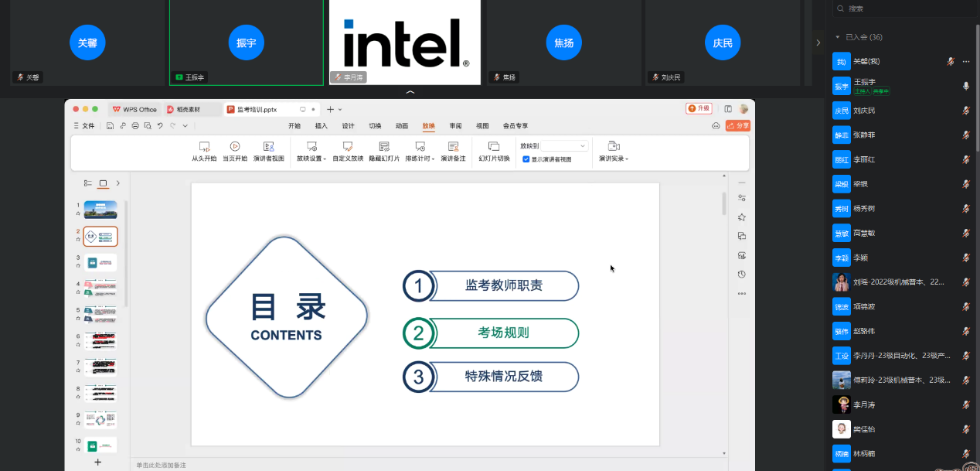The image size is (980, 471).
Task: Click the slide editor vertical scrollbar
Action: point(724,203)
